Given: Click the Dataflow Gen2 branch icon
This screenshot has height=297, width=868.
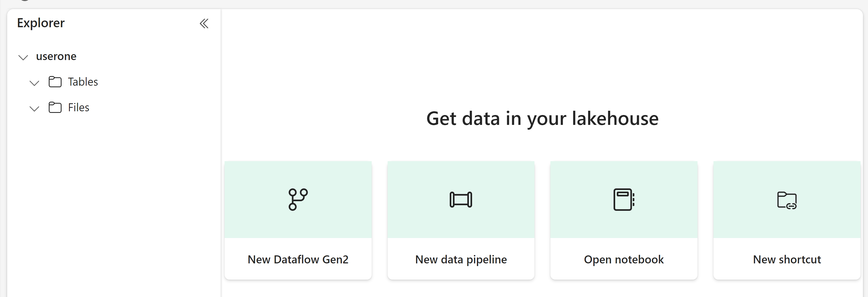Looking at the screenshot, I should pyautogui.click(x=298, y=199).
